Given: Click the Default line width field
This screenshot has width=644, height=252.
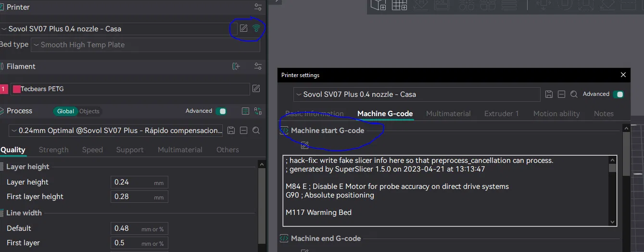Looking at the screenshot, I should point(139,229).
